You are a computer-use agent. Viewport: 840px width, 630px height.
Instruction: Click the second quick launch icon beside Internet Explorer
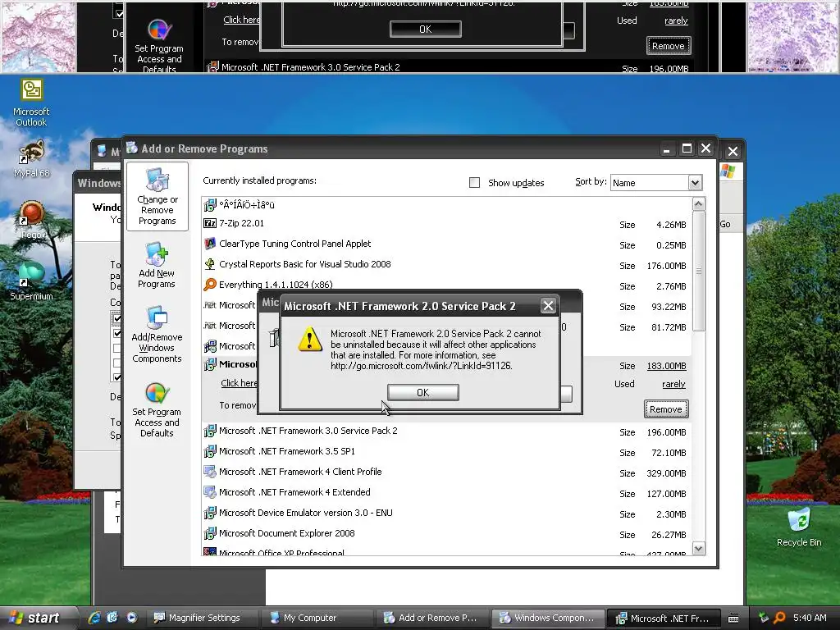click(x=112, y=618)
